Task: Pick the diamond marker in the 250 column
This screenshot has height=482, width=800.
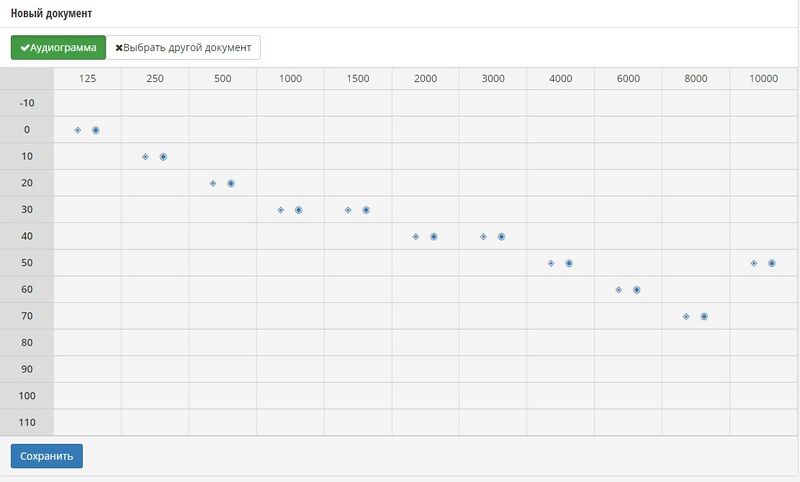Action: pyautogui.click(x=145, y=157)
